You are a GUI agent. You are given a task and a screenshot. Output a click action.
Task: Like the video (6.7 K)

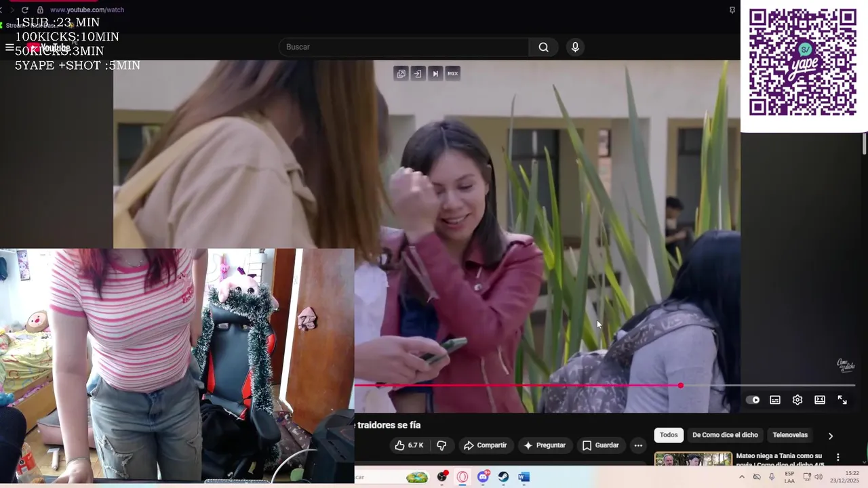(410, 445)
